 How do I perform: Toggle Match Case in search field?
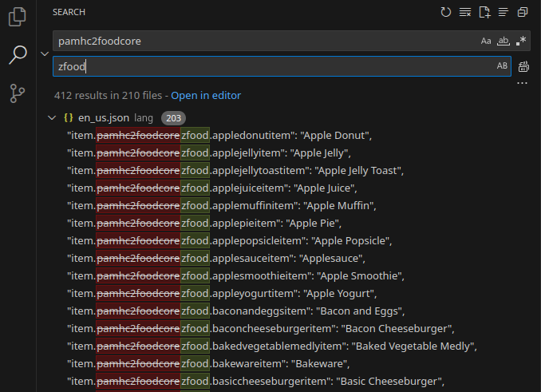pyautogui.click(x=486, y=41)
